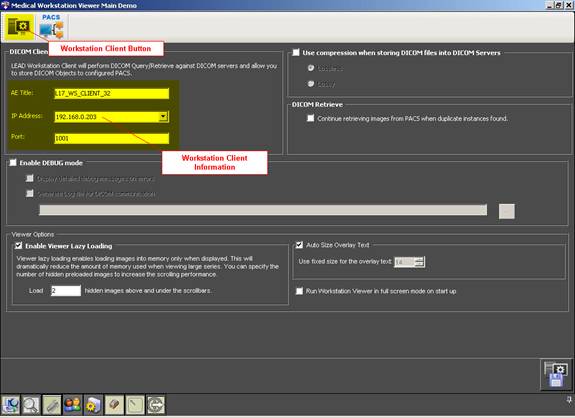Image resolution: width=575 pixels, height=418 pixels.
Task: Open the users icon showing two people
Action: pos(73,405)
